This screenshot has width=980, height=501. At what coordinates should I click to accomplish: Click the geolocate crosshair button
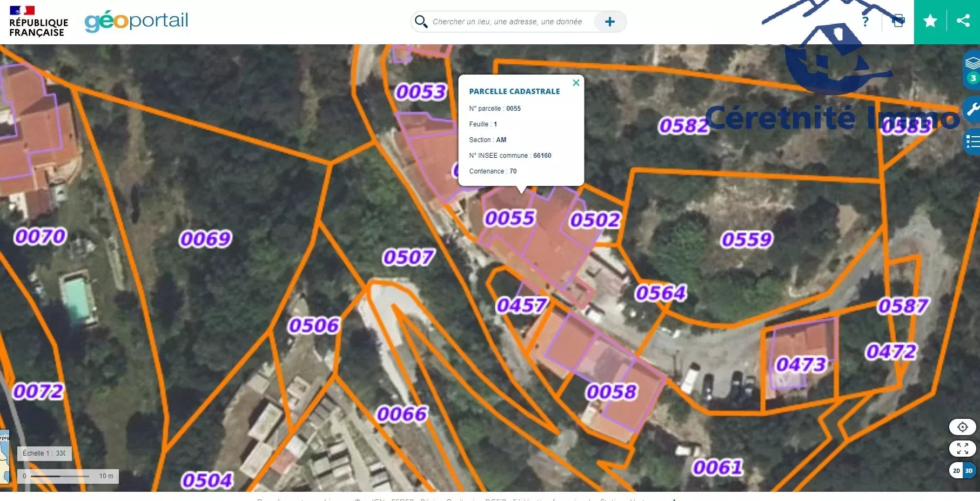point(962,427)
